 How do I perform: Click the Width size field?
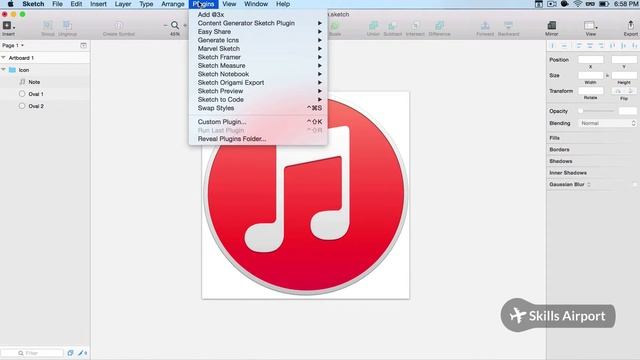[591, 76]
